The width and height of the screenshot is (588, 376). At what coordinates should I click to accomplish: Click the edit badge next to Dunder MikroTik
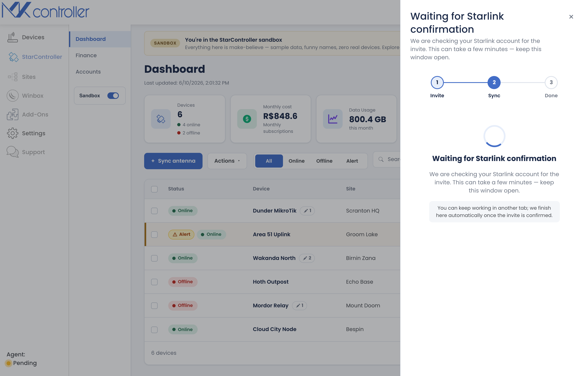(x=307, y=210)
